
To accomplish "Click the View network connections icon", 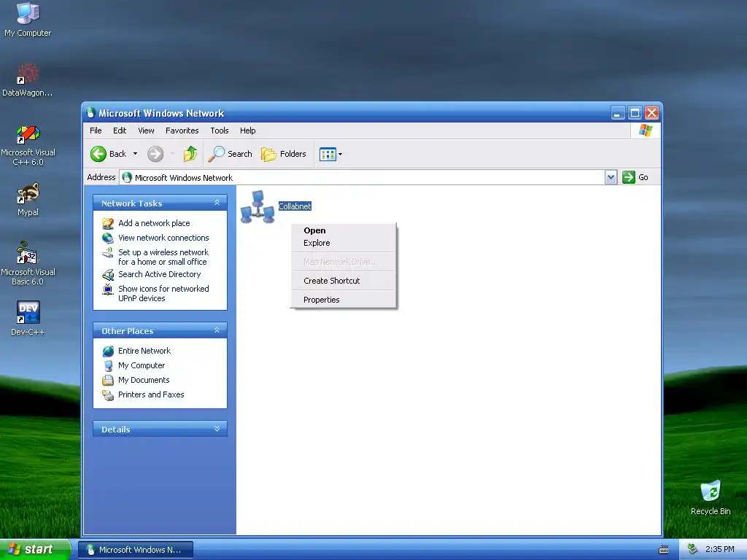I will [108, 238].
